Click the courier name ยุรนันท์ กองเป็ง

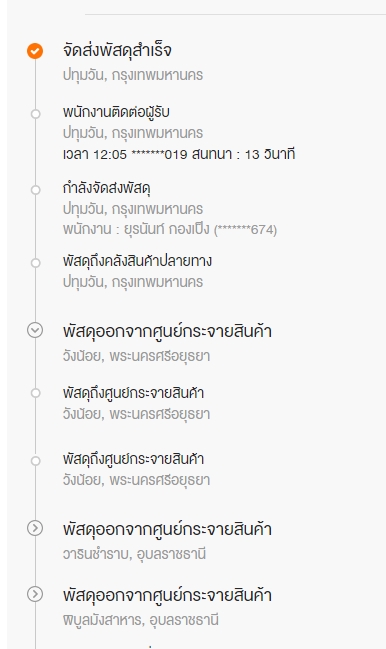click(167, 229)
